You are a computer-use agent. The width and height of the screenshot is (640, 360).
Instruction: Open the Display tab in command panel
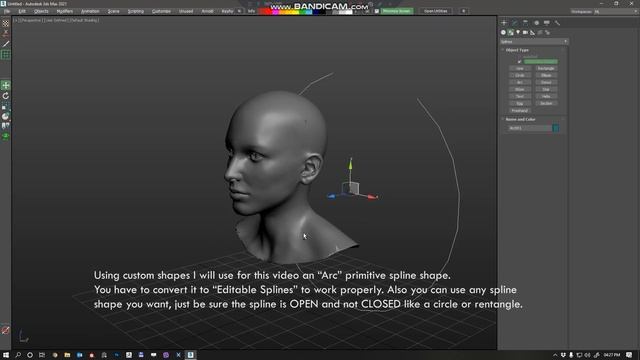(x=547, y=23)
